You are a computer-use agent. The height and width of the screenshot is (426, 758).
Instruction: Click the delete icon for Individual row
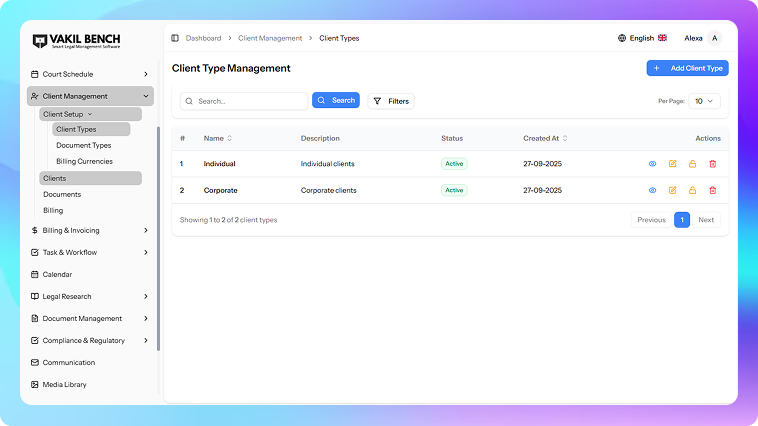[712, 163]
